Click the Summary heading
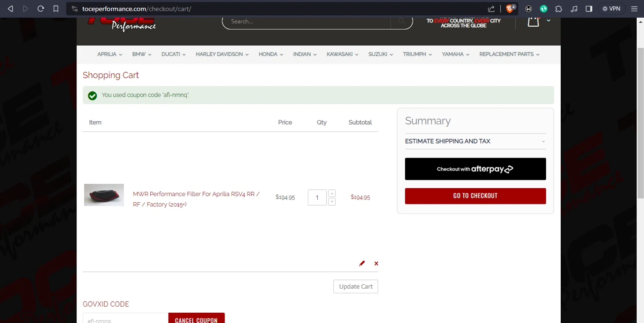This screenshot has height=323, width=644. [428, 121]
